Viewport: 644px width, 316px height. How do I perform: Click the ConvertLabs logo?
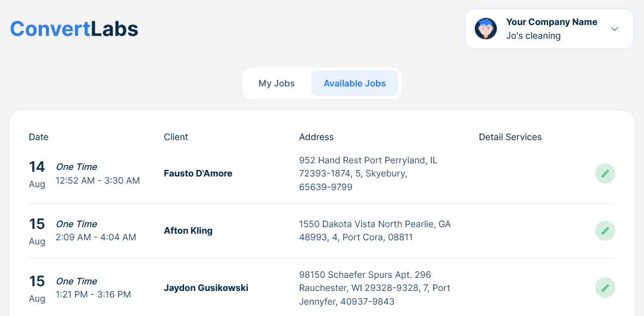pyautogui.click(x=74, y=29)
